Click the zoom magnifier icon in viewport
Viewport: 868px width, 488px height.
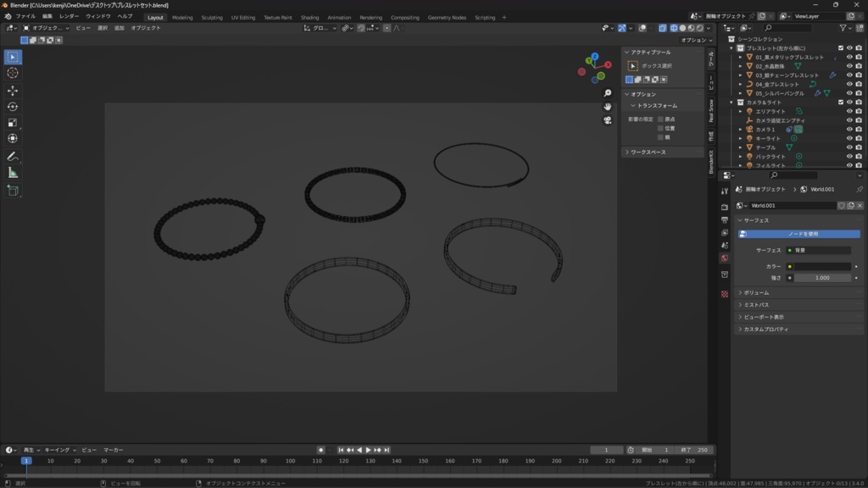coord(608,93)
